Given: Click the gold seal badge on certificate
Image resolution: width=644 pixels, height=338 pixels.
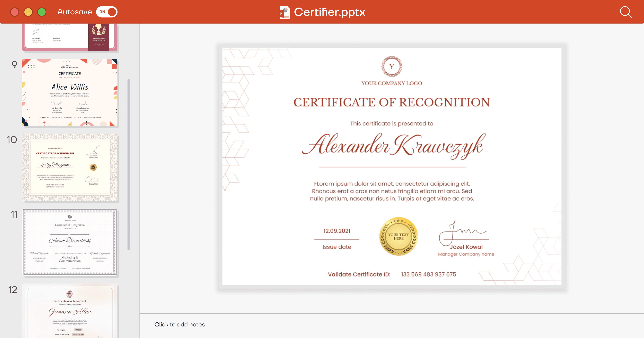Looking at the screenshot, I should (x=398, y=236).
